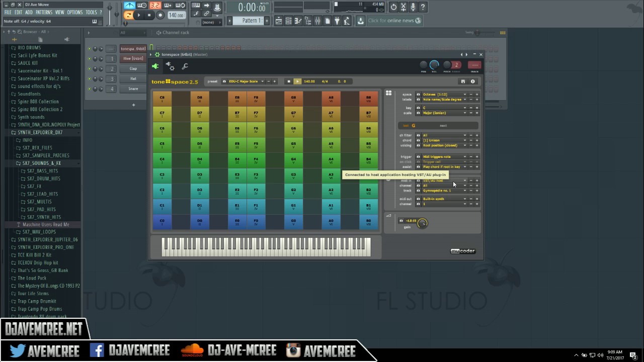644x362 pixels.
Task: Open the FL Studio playlist view icon
Action: click(x=278, y=21)
